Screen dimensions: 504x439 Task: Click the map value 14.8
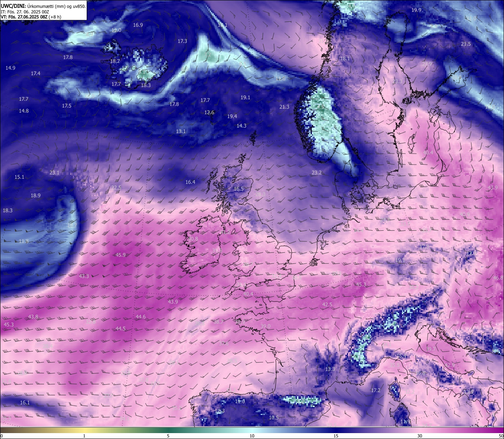(24, 111)
